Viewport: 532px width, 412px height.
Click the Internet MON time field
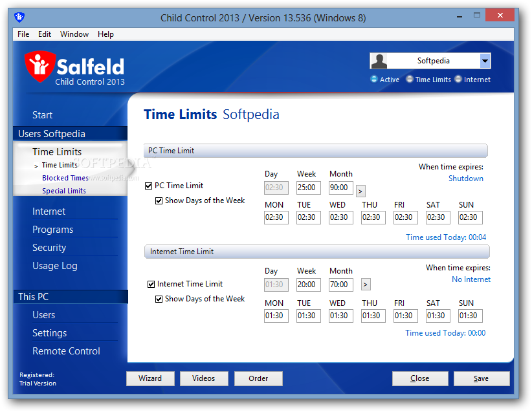[x=276, y=316]
